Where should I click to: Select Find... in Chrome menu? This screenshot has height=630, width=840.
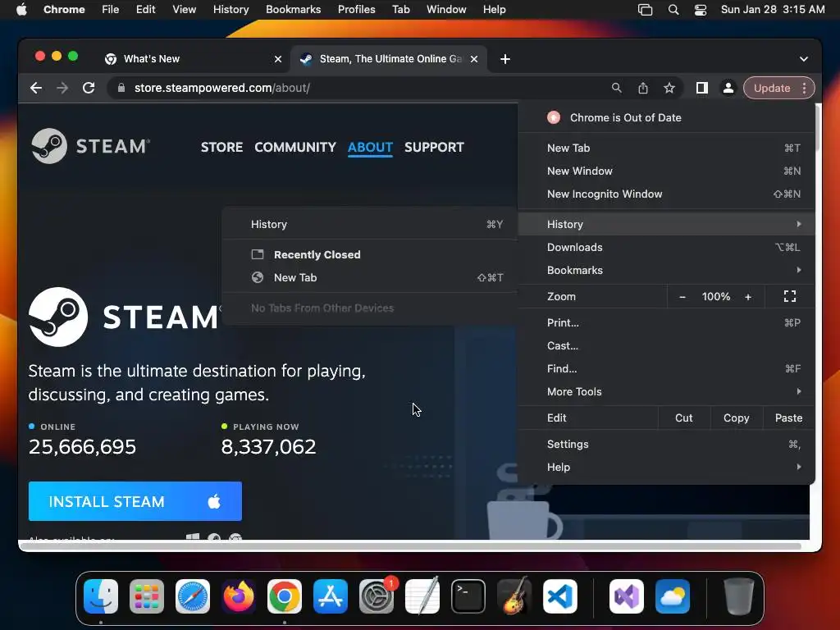coord(666,368)
